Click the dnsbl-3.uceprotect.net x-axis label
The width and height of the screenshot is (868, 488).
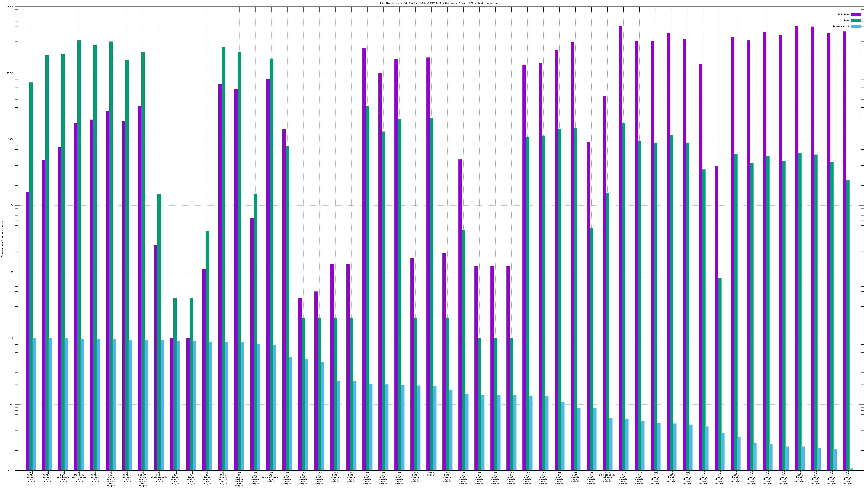coord(79,477)
